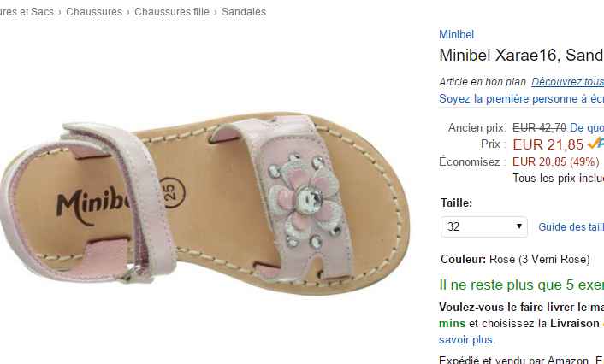Click the green 'Il ne reste plus que 5' stock notice
The width and height of the screenshot is (604, 364).
(521, 285)
